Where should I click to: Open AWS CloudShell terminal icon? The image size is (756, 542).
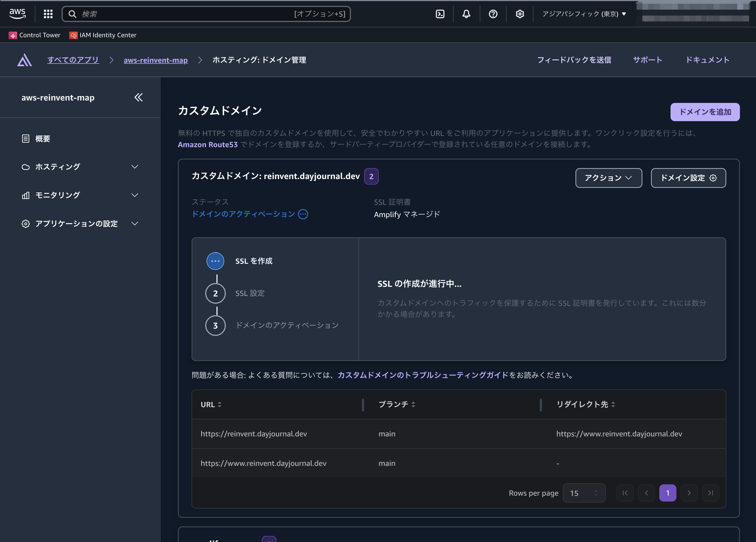(x=440, y=14)
